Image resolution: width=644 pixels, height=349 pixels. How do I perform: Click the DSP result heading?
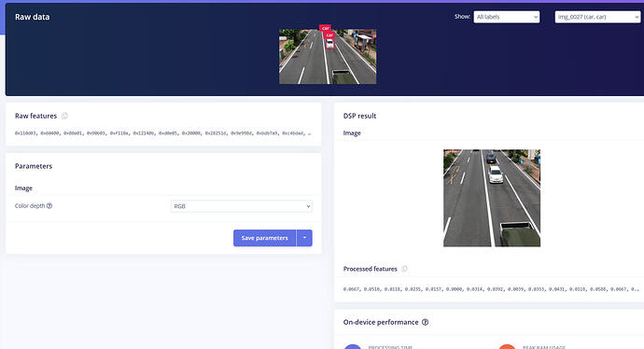[359, 116]
